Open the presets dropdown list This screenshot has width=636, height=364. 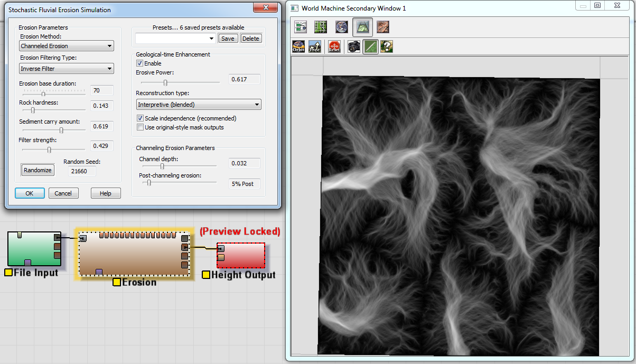point(175,39)
